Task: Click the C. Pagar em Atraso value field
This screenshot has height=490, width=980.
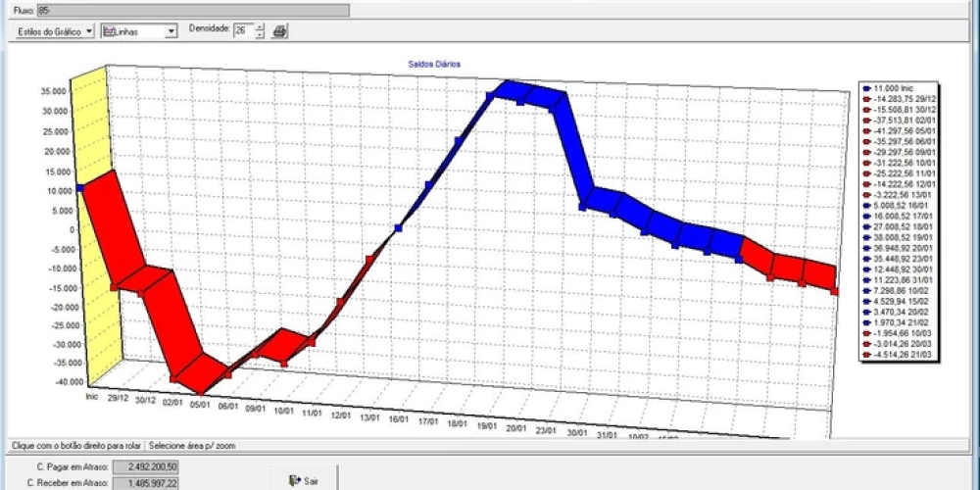Action: pos(146,467)
